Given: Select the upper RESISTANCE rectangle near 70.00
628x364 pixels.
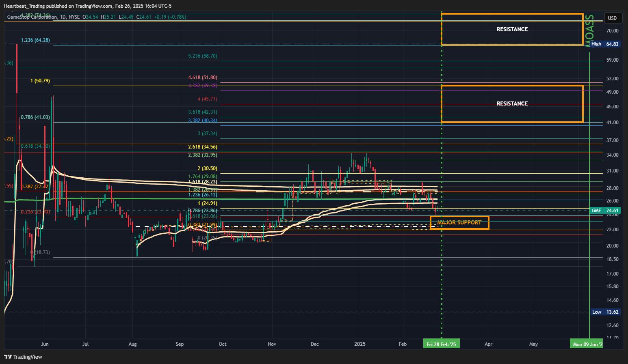Looking at the screenshot, I should [512, 29].
